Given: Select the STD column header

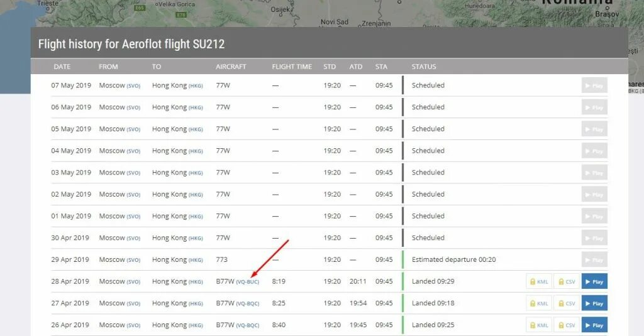Looking at the screenshot, I should 330,67.
